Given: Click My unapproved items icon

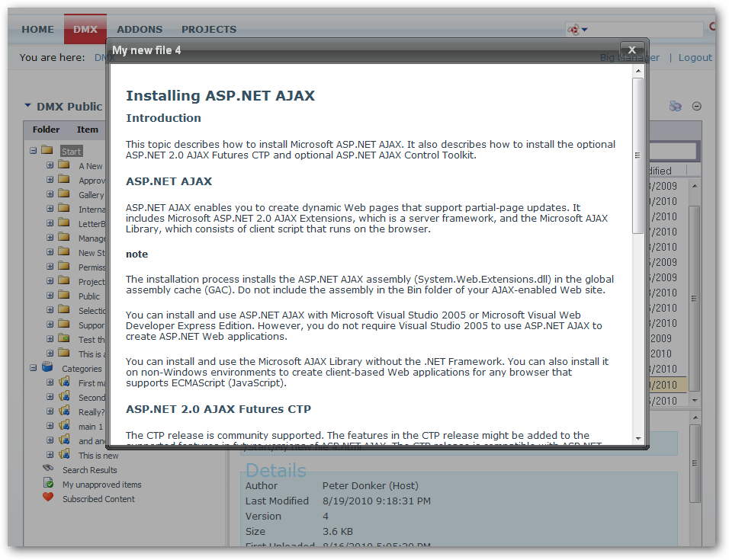Looking at the screenshot, I should point(48,483).
